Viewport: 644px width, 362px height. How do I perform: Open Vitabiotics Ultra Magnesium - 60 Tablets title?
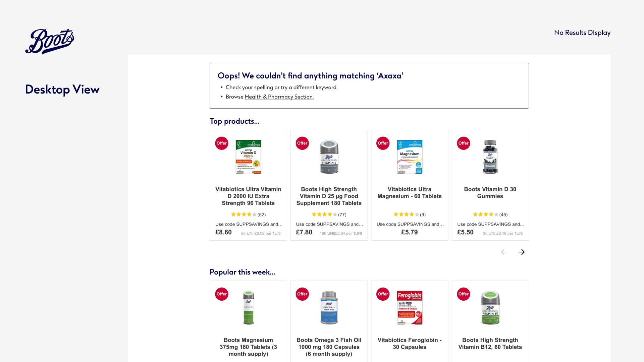click(x=409, y=193)
